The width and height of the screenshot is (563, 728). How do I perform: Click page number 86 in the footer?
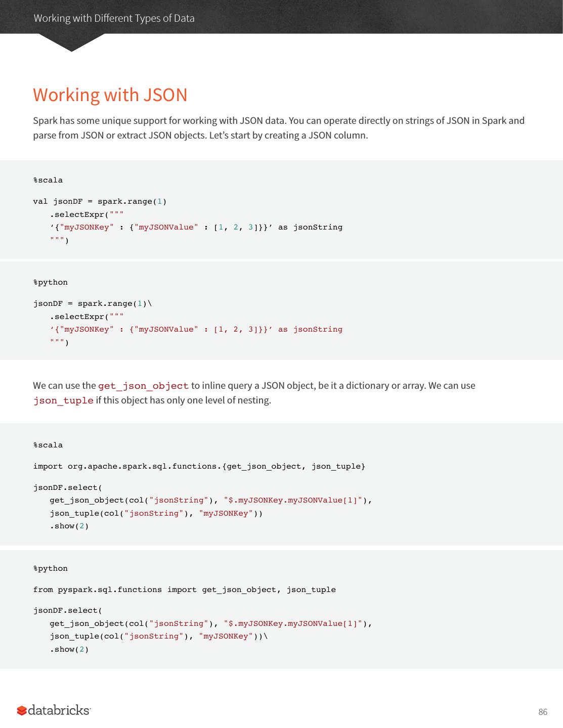pos(543,712)
